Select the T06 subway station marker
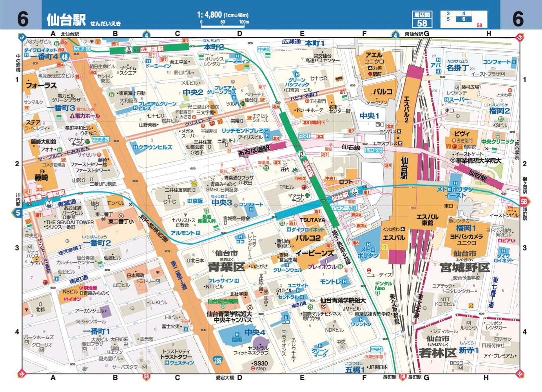This screenshot has width=542, height=392. pos(49,204)
